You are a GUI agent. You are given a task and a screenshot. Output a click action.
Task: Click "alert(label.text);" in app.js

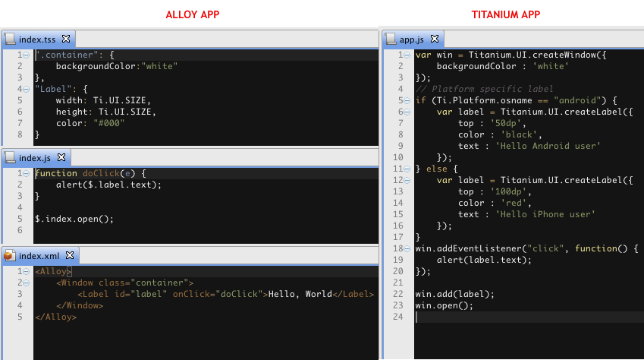point(484,260)
